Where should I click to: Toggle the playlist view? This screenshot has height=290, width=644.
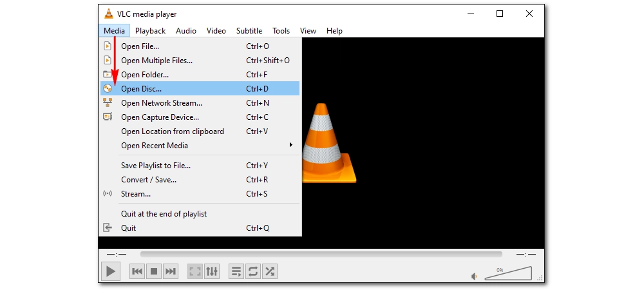[x=236, y=271]
